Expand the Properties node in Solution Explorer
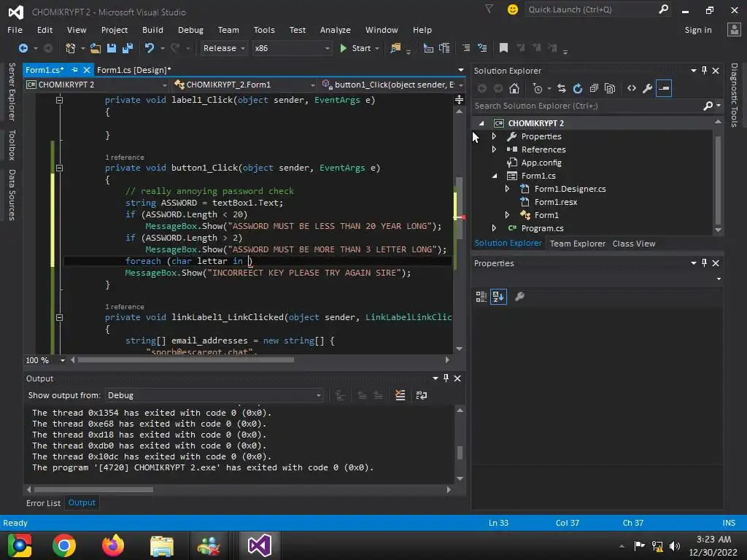Viewport: 747px width, 560px height. pyautogui.click(x=494, y=136)
